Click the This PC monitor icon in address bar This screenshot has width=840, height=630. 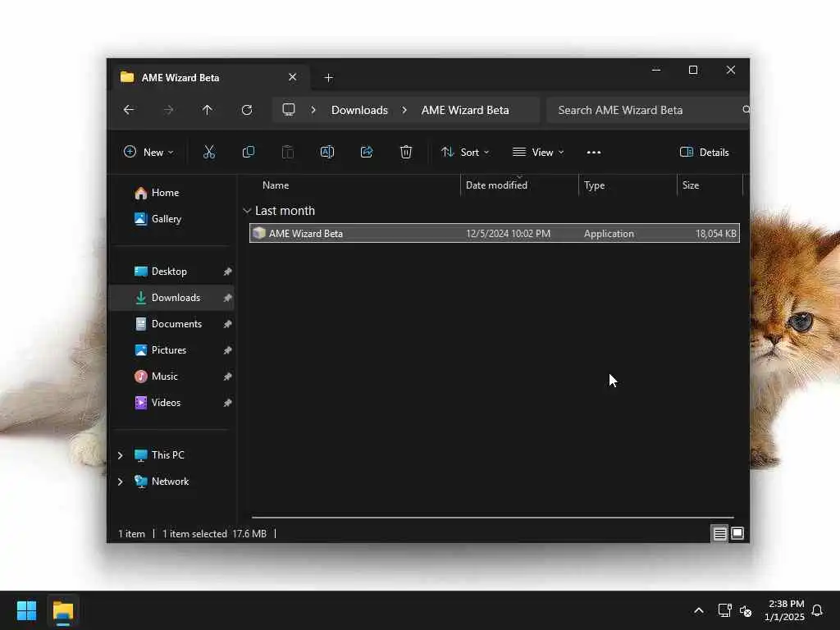pos(289,110)
